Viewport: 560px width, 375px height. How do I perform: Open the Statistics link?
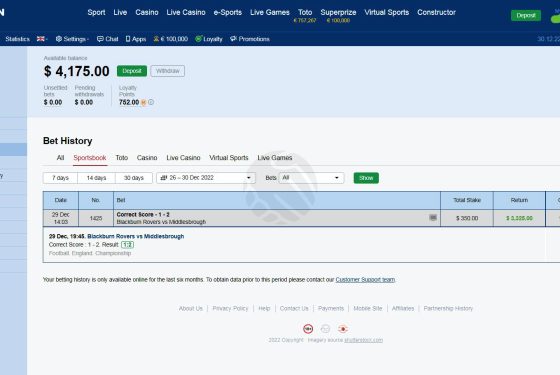(18, 39)
